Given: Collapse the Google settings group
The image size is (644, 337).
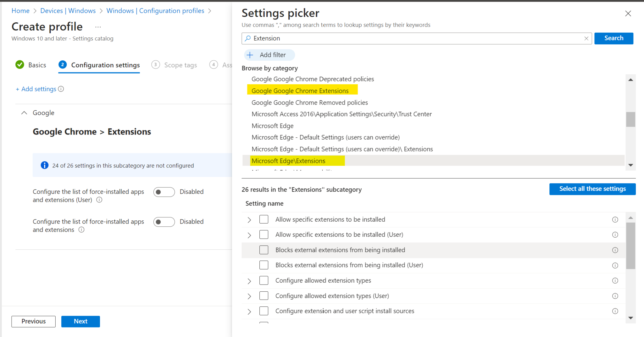Looking at the screenshot, I should pos(24,113).
